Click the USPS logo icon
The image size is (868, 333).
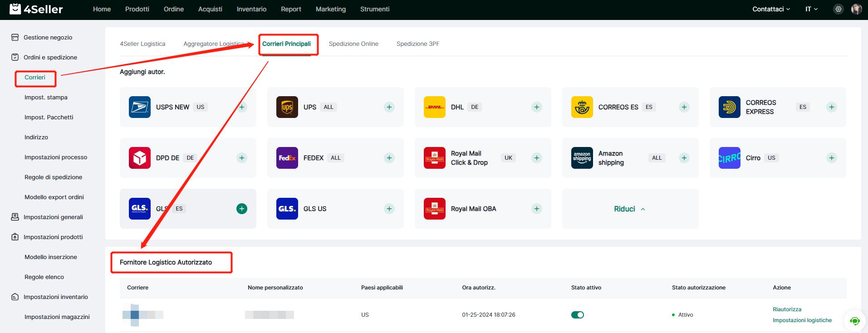tap(140, 107)
